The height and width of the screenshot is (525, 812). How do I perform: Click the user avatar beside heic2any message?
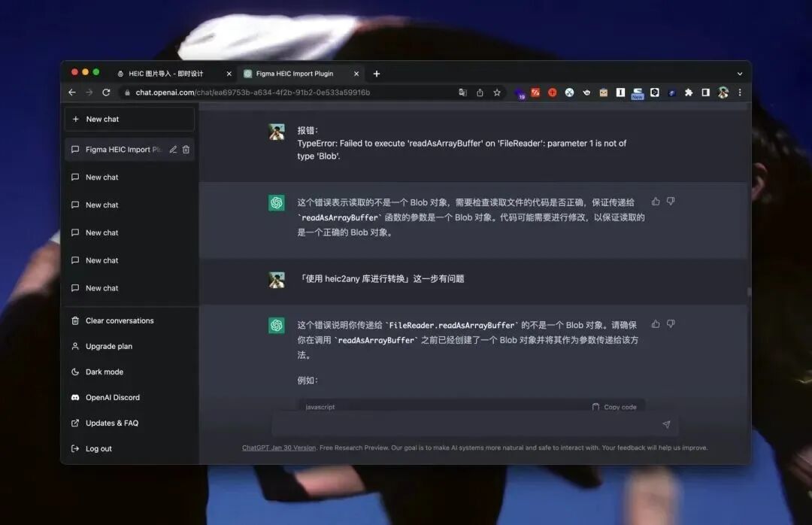tap(277, 280)
